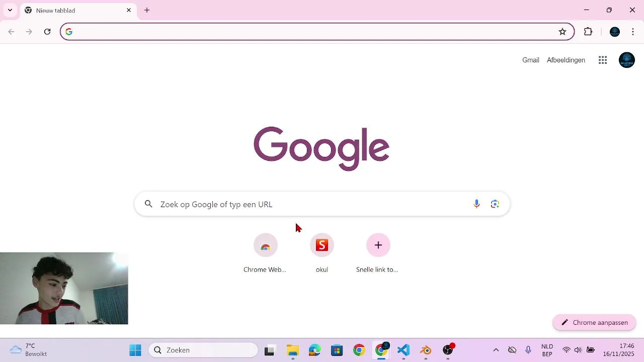
Task: Open the tab search dropdown arrow
Action: [10, 10]
